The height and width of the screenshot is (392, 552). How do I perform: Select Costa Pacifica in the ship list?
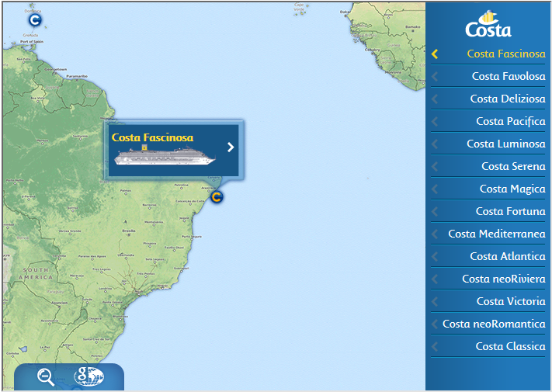coord(511,121)
